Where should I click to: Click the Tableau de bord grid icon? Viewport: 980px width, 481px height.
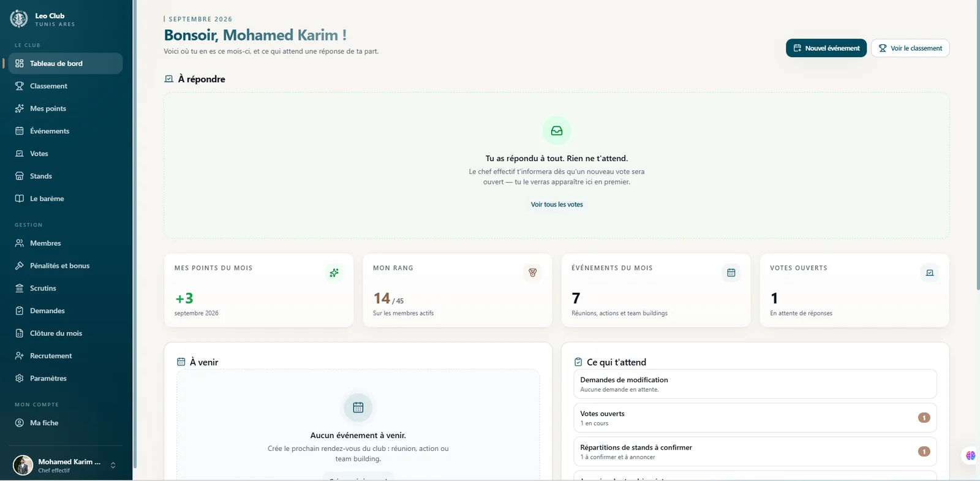[20, 64]
